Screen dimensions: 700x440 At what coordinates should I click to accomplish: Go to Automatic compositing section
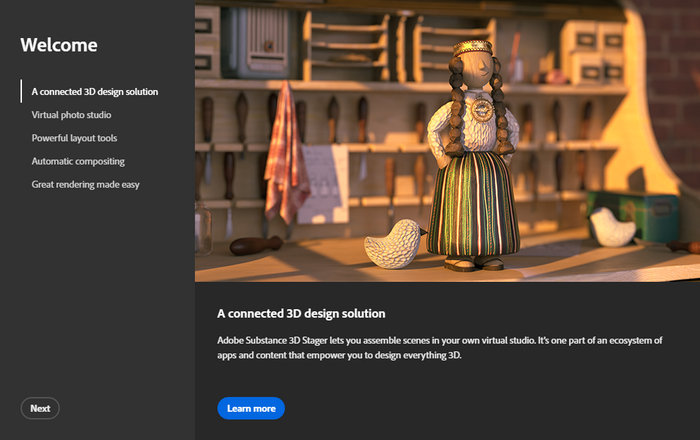point(78,161)
